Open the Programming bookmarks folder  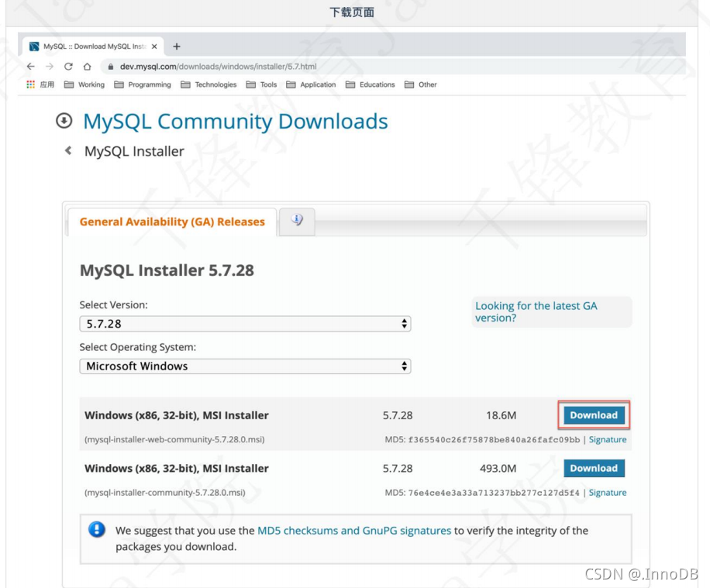pos(143,84)
